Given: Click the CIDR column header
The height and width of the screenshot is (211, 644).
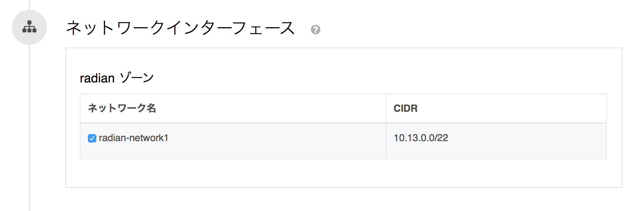Looking at the screenshot, I should (x=405, y=108).
